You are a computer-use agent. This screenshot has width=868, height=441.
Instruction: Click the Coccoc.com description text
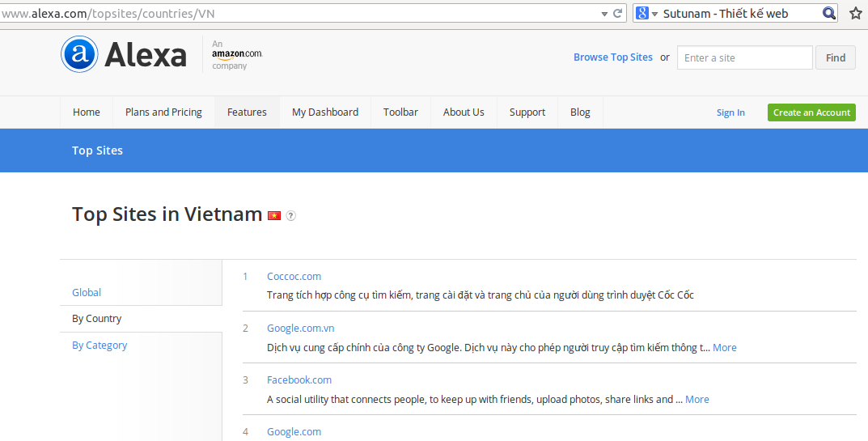pyautogui.click(x=480, y=295)
